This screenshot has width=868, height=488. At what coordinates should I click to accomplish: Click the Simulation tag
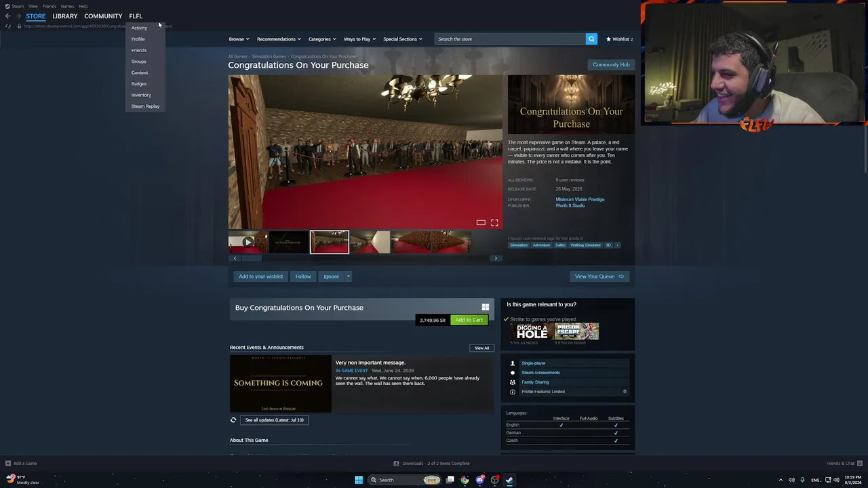pyautogui.click(x=519, y=245)
